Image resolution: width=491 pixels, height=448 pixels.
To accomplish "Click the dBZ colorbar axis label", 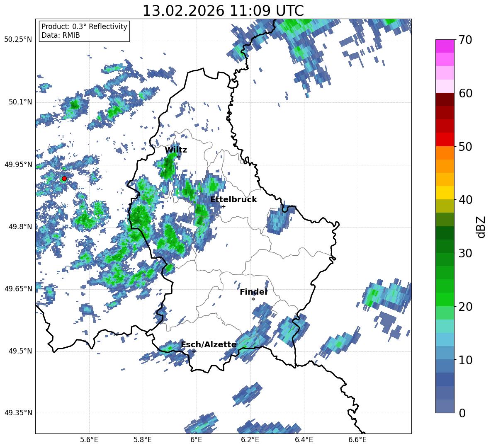I will pyautogui.click(x=481, y=227).
